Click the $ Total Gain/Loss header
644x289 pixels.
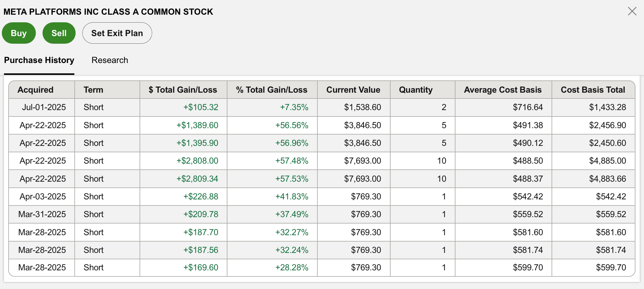(183, 90)
